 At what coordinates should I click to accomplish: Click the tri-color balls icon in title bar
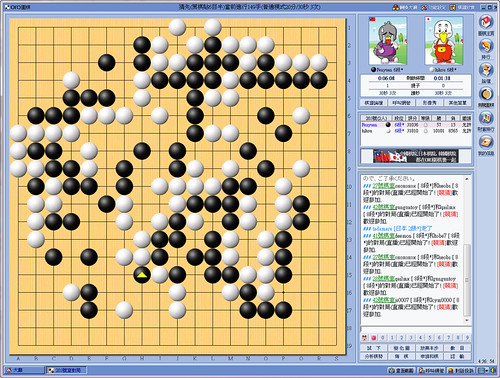(x=395, y=7)
